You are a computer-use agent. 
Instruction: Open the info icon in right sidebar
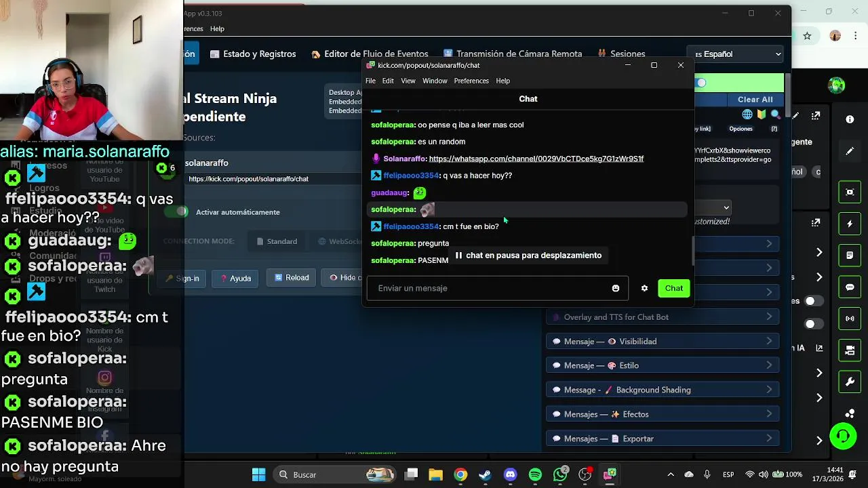[850, 119]
